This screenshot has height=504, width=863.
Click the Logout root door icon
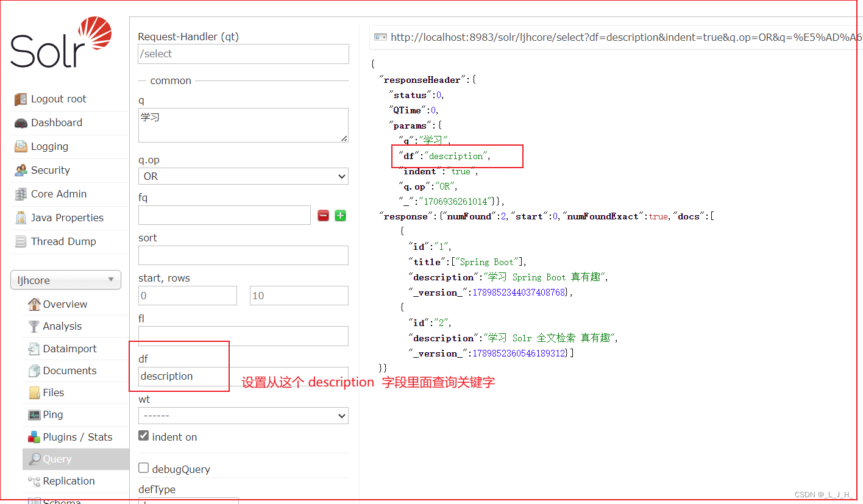coord(21,99)
